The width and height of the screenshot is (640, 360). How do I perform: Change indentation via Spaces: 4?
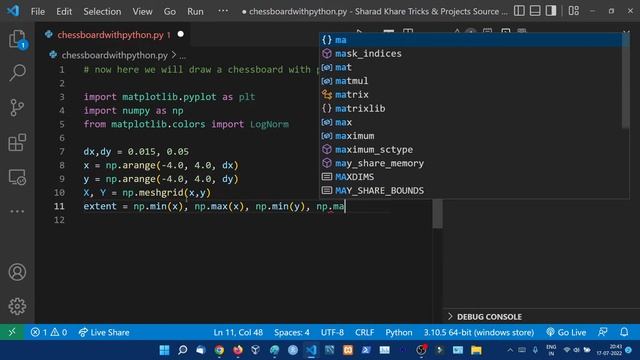coord(291,332)
